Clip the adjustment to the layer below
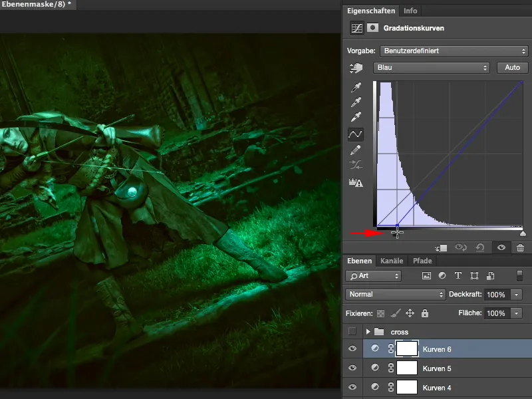532x399 pixels. [442, 248]
